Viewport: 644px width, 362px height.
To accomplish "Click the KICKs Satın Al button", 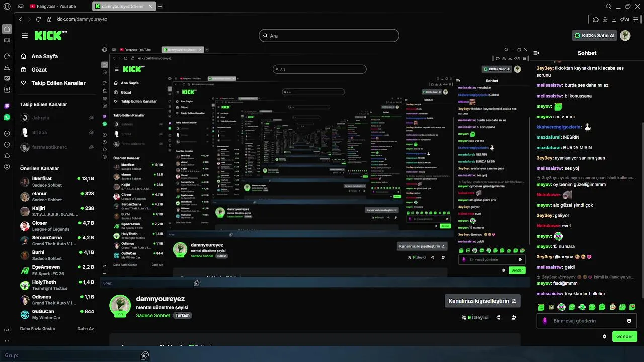I will tap(595, 36).
